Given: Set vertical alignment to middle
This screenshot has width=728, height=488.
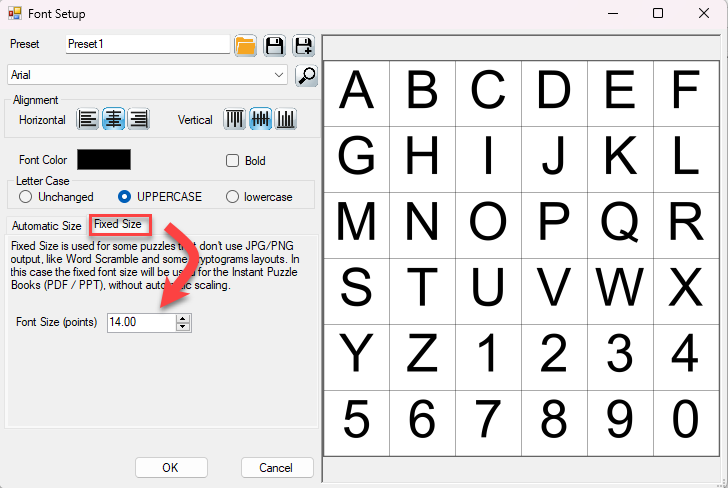Looking at the screenshot, I should (260, 119).
